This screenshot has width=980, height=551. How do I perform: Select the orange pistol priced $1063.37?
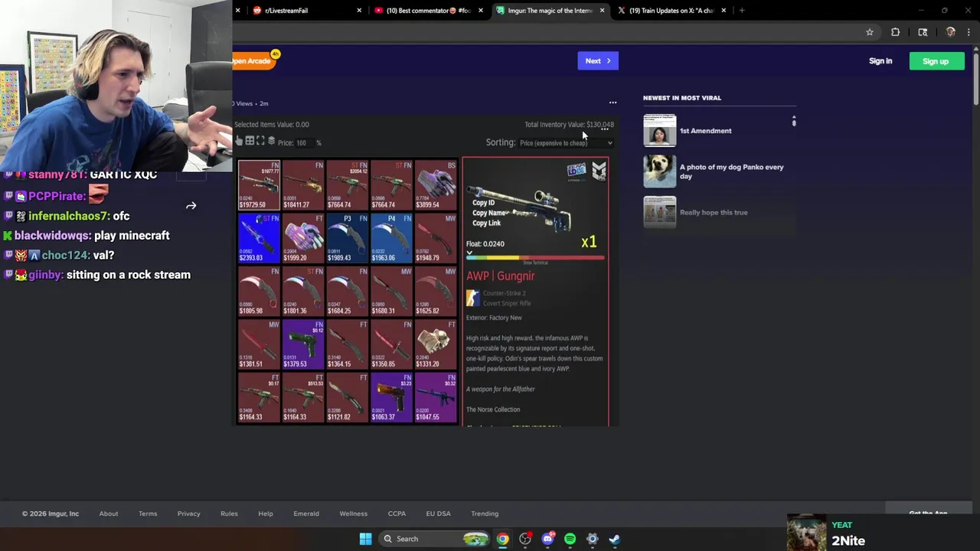point(392,397)
